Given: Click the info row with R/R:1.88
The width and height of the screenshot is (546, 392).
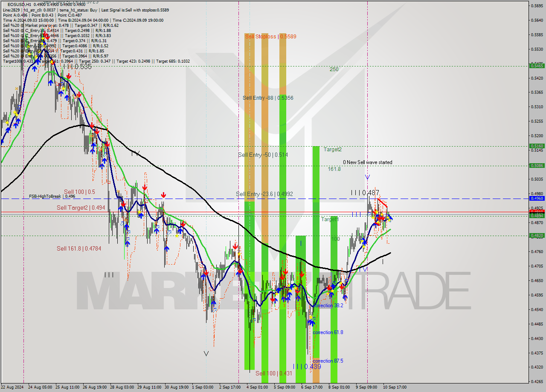Looking at the screenshot, I should (x=57, y=30).
